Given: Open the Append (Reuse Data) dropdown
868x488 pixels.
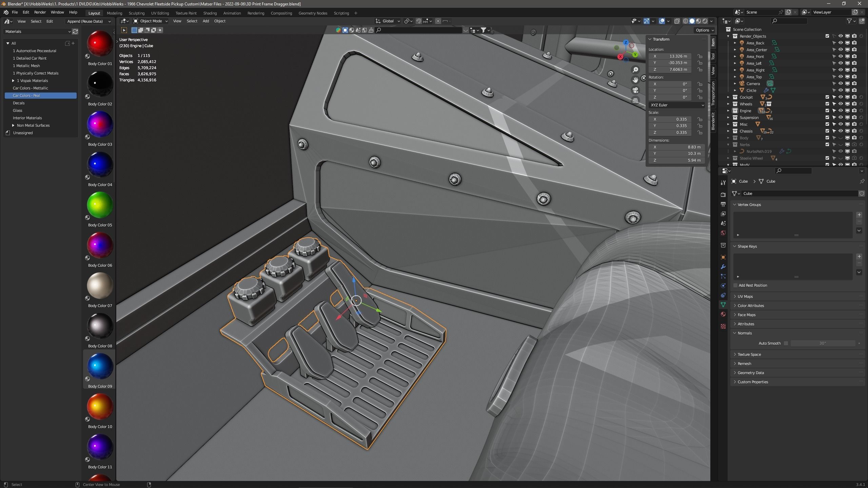Looking at the screenshot, I should [x=88, y=21].
